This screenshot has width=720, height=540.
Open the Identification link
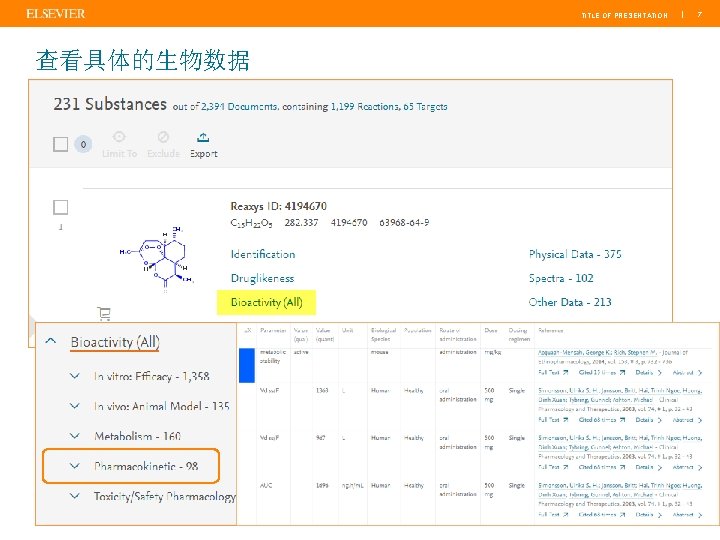click(263, 254)
